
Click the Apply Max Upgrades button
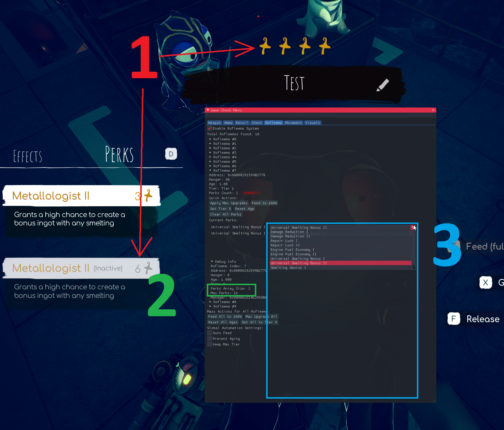pyautogui.click(x=229, y=203)
